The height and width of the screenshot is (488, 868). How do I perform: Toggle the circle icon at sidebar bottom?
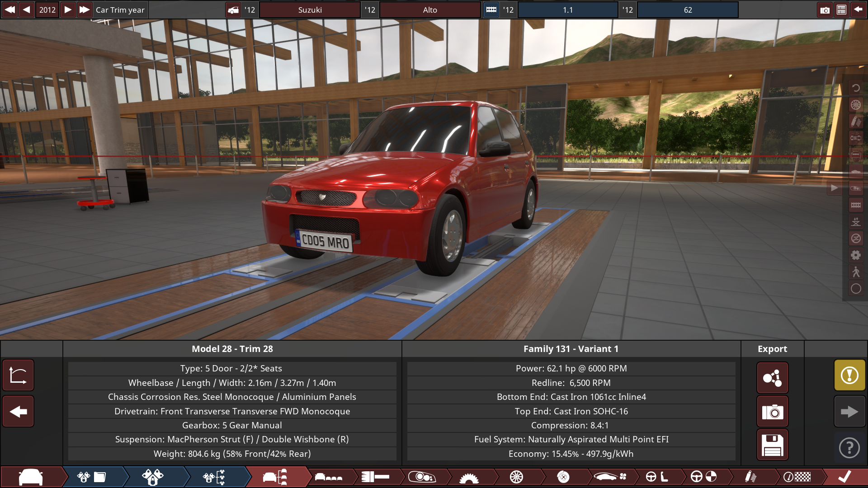coord(856,289)
